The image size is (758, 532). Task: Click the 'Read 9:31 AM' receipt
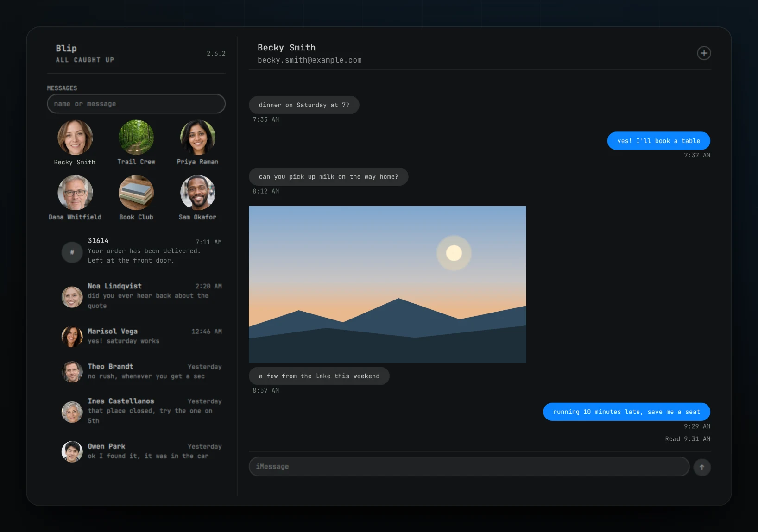pos(688,439)
